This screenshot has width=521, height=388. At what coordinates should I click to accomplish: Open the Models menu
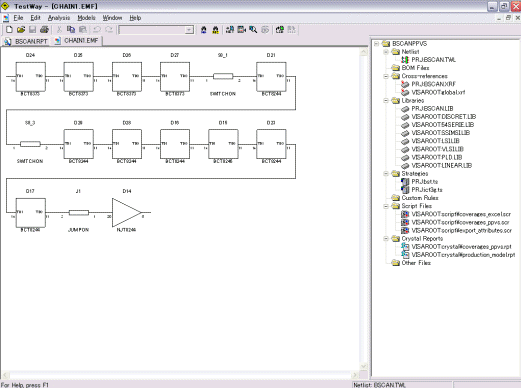[x=86, y=18]
